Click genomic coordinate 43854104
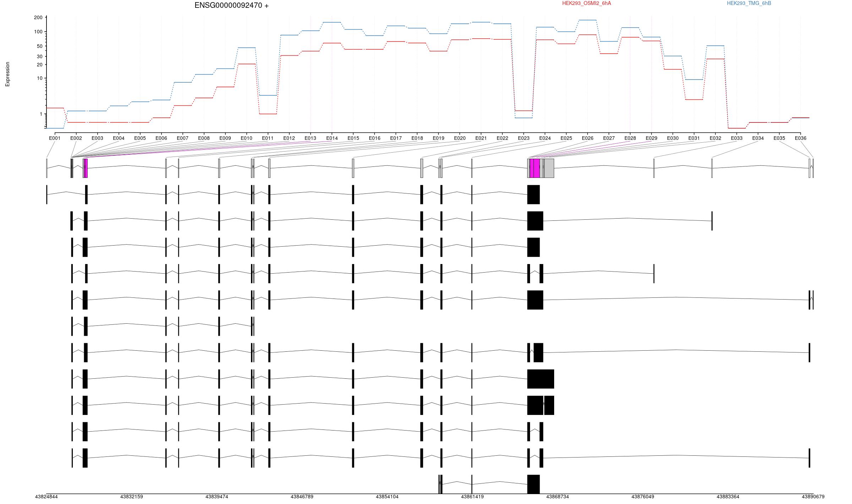 [x=387, y=497]
